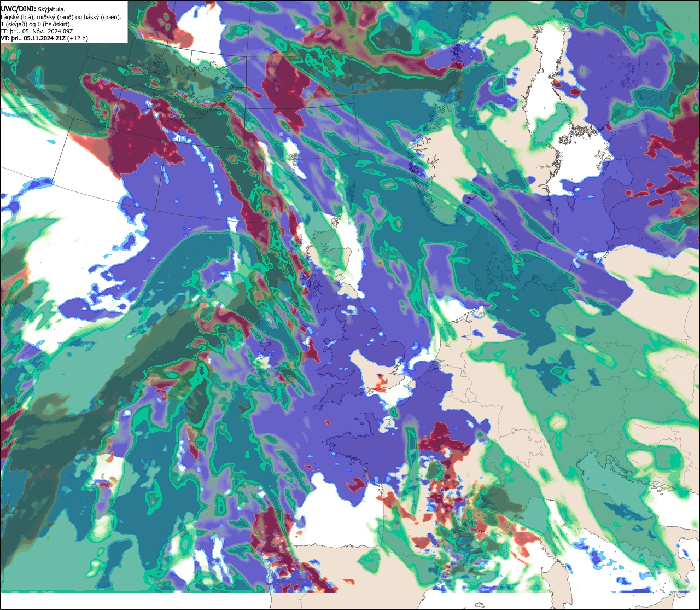Click the "1 (skýjað) og 0 (heiðskírt)." line
Image resolution: width=700 pixels, height=610 pixels.
pyautogui.click(x=36, y=24)
